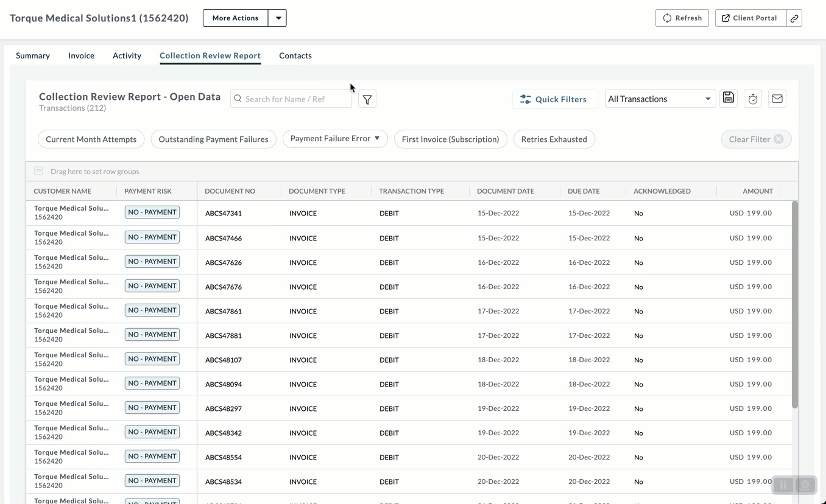Click NO - PAYMENT badge in ABCS48107 row
This screenshot has width=826, height=504.
click(x=152, y=359)
